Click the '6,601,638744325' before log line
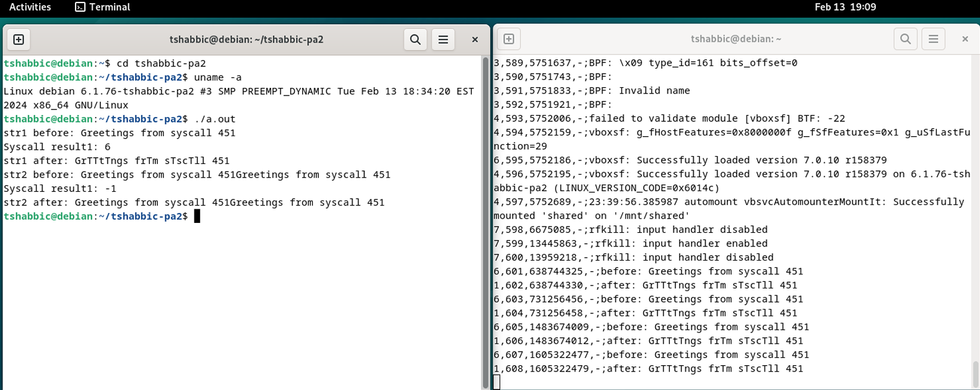The height and width of the screenshot is (390, 980). [648, 271]
